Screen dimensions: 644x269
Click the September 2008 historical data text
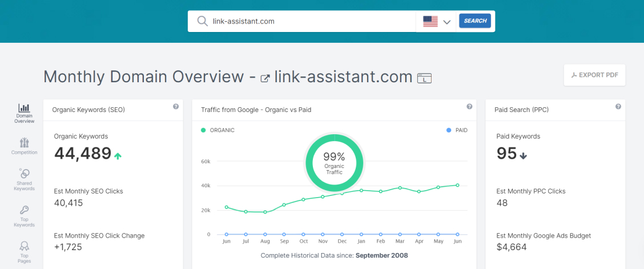[x=381, y=255]
